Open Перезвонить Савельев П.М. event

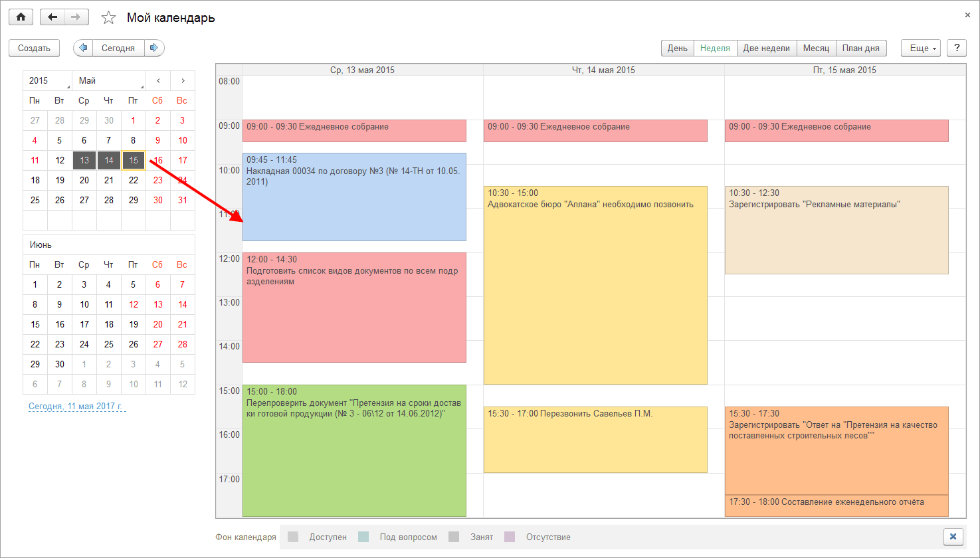[x=595, y=440]
